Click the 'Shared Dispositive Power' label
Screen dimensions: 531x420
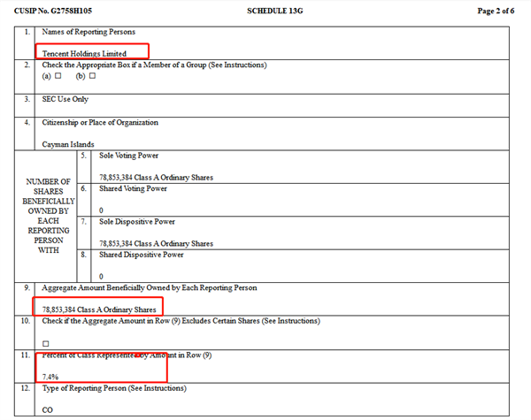point(142,255)
